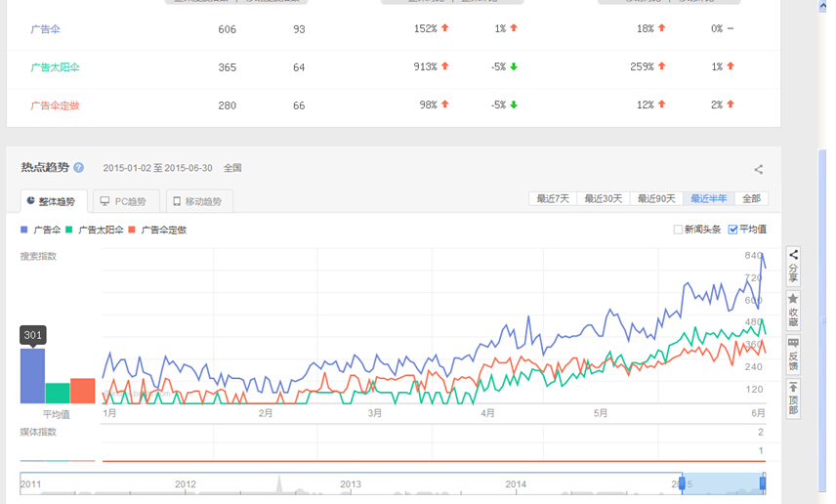Select the 最近30天 time range button
Viewport: 836px width, 504px height.
coord(604,198)
